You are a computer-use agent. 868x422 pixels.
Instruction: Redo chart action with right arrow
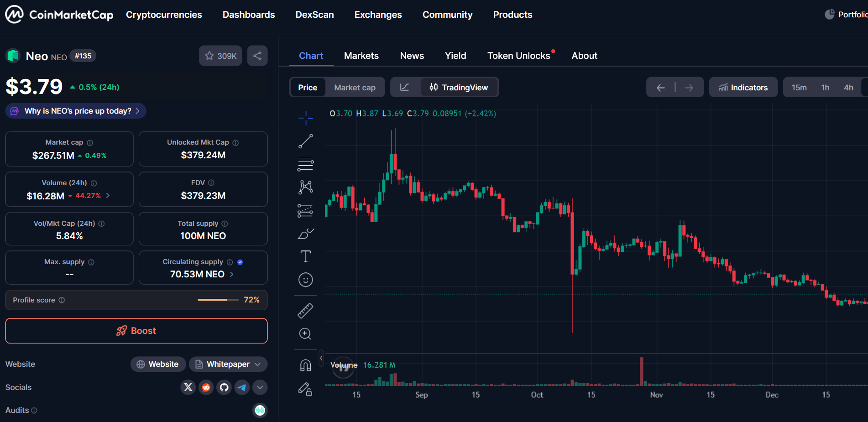pyautogui.click(x=689, y=88)
